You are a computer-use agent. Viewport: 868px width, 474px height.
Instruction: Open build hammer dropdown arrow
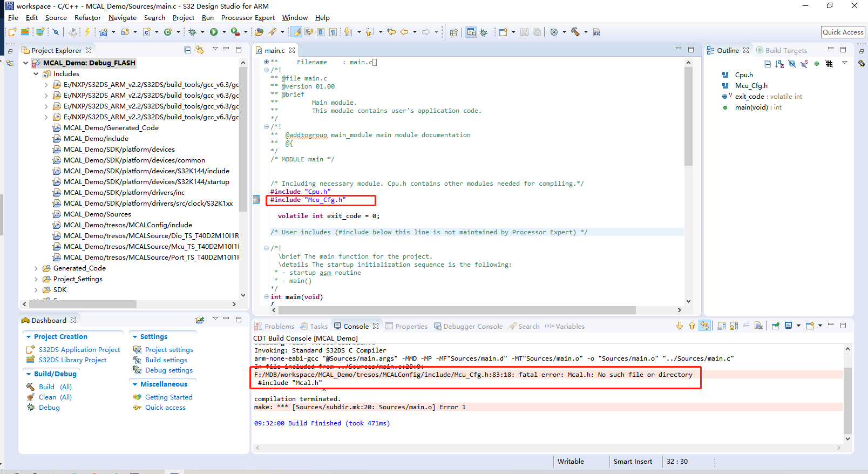[x=586, y=32]
